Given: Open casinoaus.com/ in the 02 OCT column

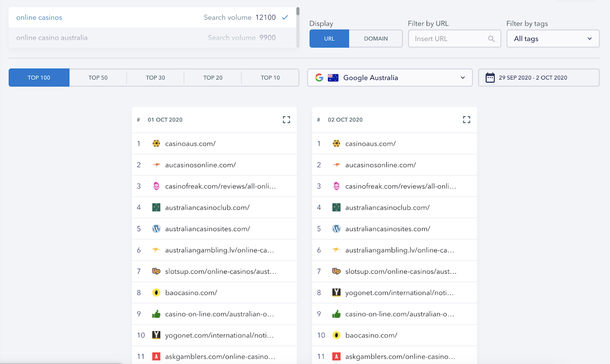Looking at the screenshot, I should pos(371,144).
